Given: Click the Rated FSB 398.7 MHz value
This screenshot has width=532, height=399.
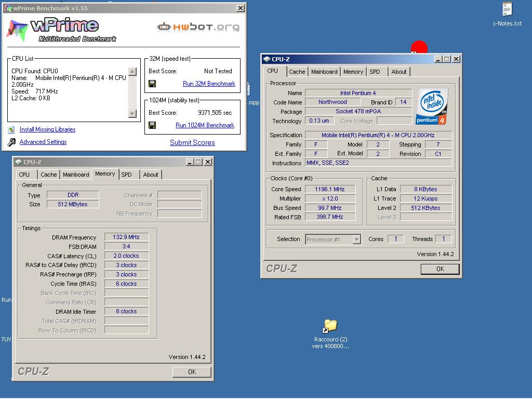Looking at the screenshot, I should coord(330,217).
